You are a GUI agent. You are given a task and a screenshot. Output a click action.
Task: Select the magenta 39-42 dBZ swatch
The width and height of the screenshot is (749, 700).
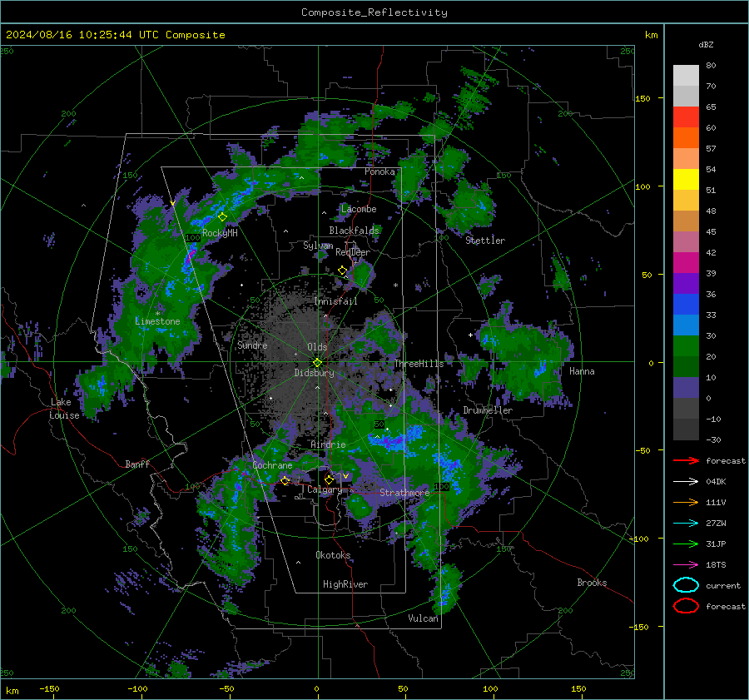(686, 263)
